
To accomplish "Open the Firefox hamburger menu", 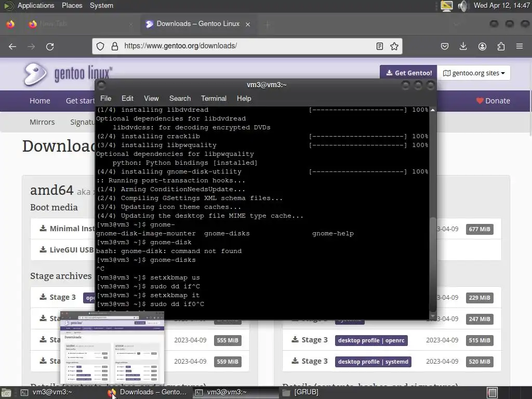I will (x=520, y=46).
